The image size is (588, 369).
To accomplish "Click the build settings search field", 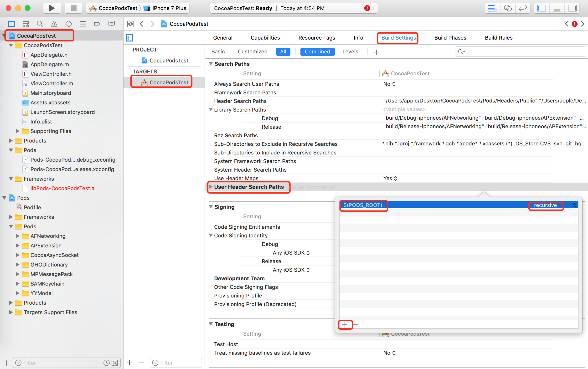I will pos(520,51).
